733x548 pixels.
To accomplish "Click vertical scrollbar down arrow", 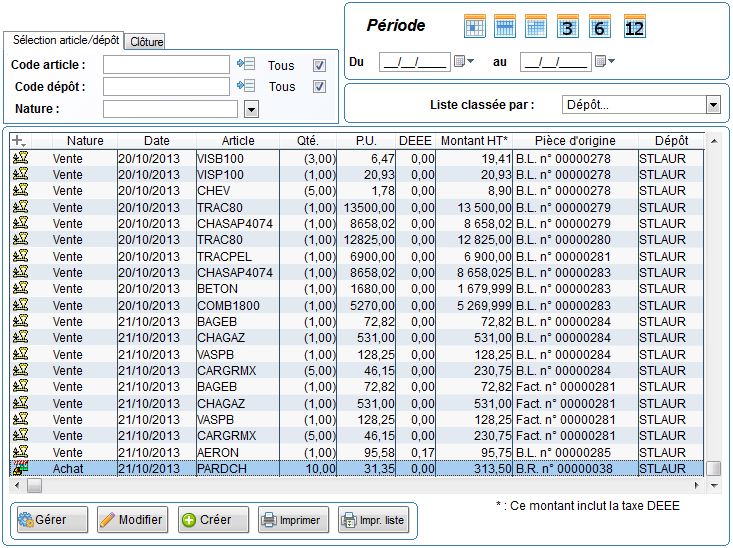I will click(714, 486).
